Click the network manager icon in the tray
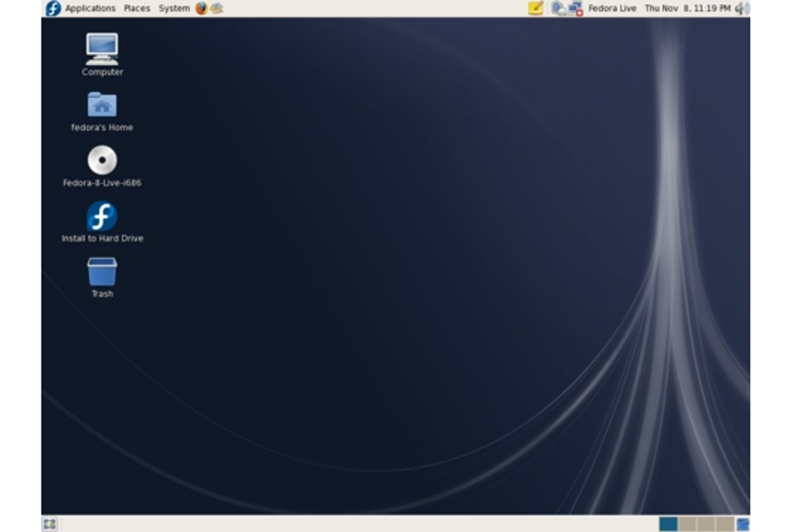The image size is (794, 532). 576,8
